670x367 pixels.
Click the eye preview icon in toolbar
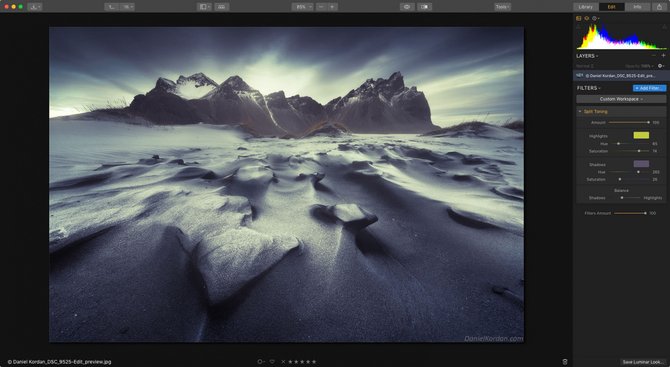406,7
